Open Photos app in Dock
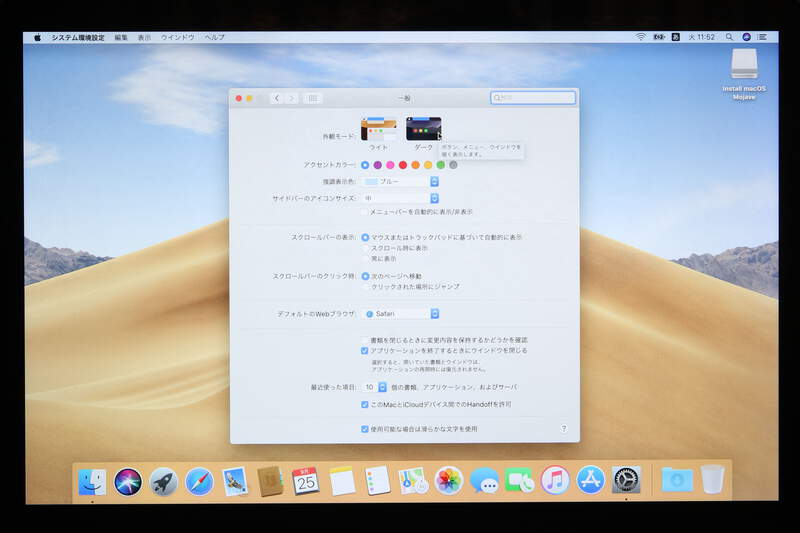This screenshot has height=533, width=800. point(448,481)
